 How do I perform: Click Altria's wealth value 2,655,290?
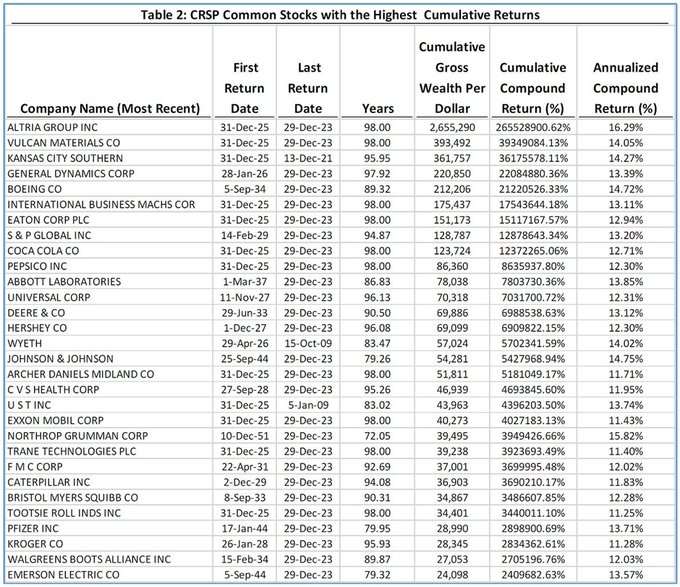pos(452,127)
